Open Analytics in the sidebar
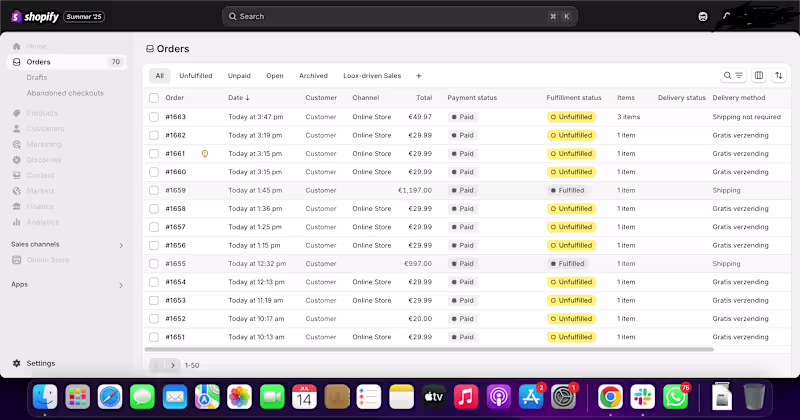800x420 pixels. [42, 222]
